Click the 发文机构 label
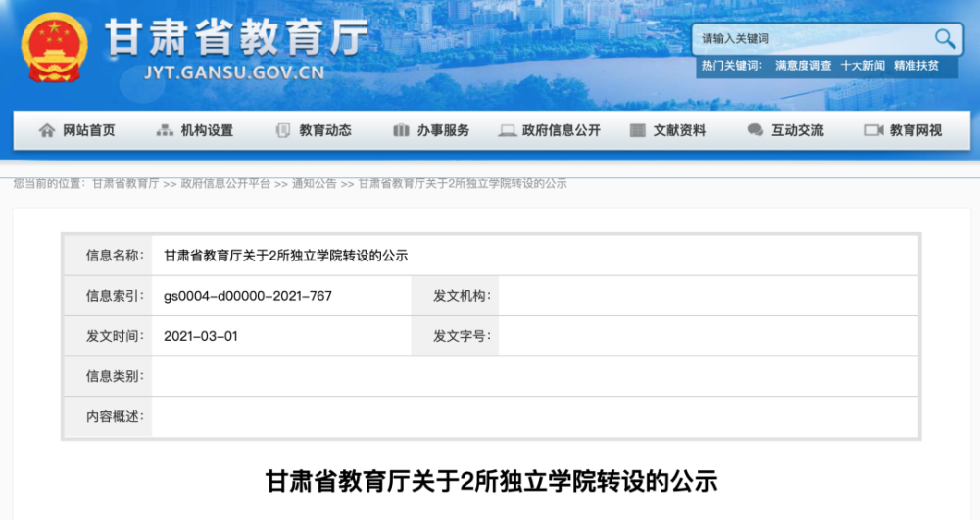980x520 pixels. point(462,296)
